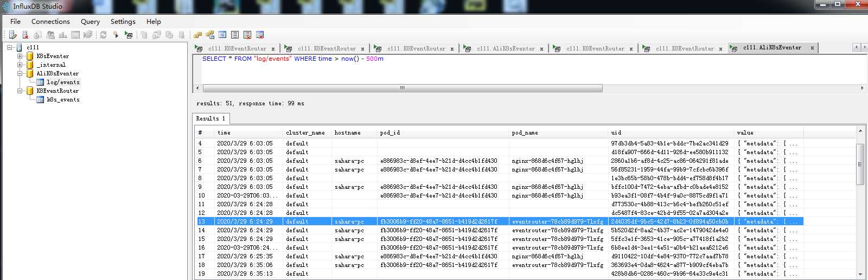This screenshot has width=868, height=280.
Task: Click the refresh toolbar icon
Action: [103, 35]
